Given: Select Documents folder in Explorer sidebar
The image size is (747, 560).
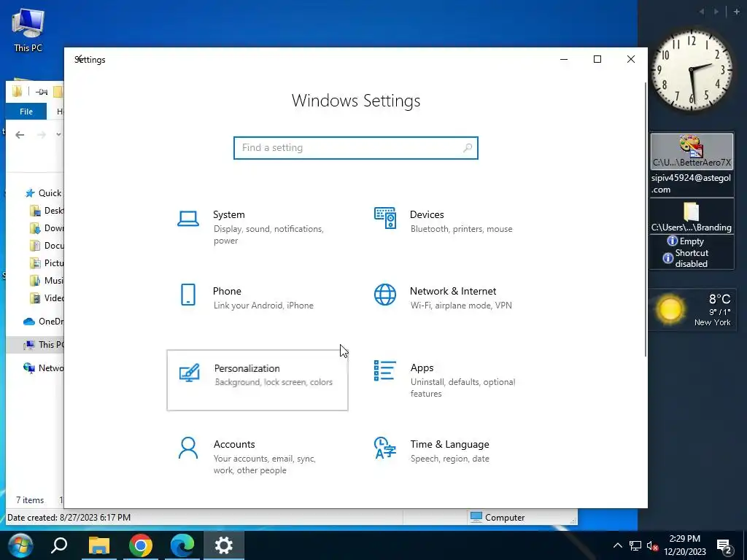Looking at the screenshot, I should point(46,246).
